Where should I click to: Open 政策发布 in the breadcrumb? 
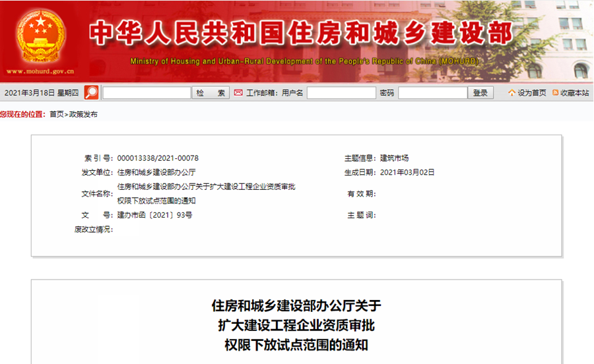pyautogui.click(x=83, y=114)
